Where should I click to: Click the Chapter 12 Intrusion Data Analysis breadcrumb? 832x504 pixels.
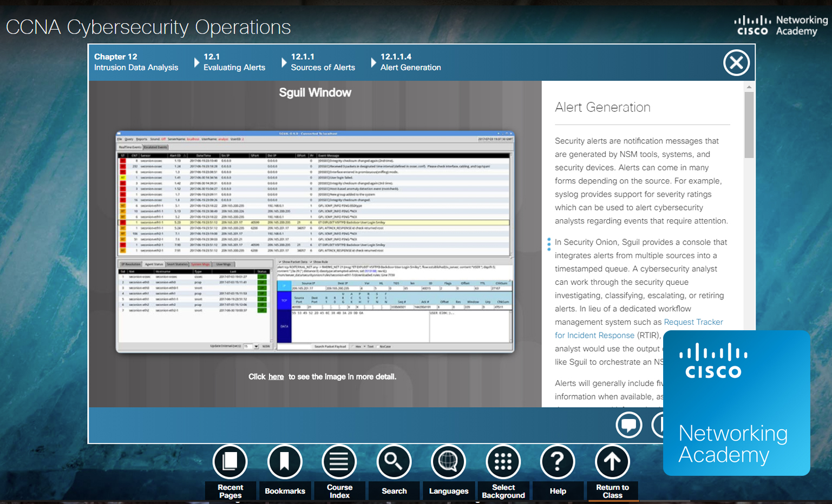click(136, 62)
